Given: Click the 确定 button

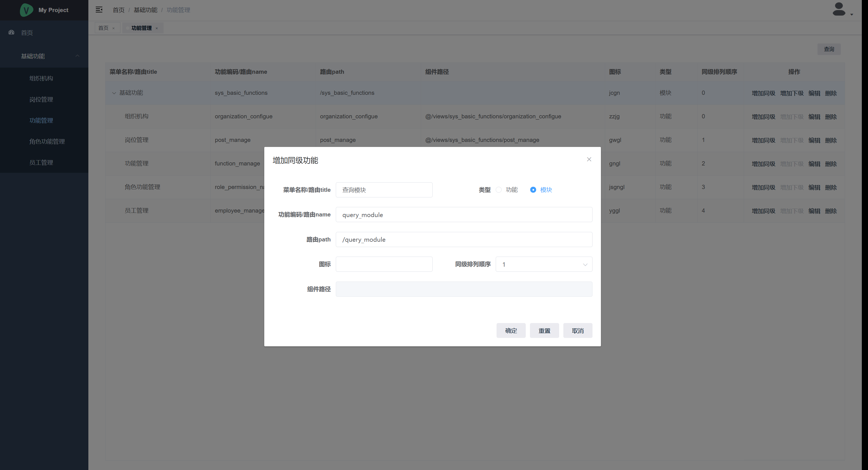Looking at the screenshot, I should [x=511, y=331].
